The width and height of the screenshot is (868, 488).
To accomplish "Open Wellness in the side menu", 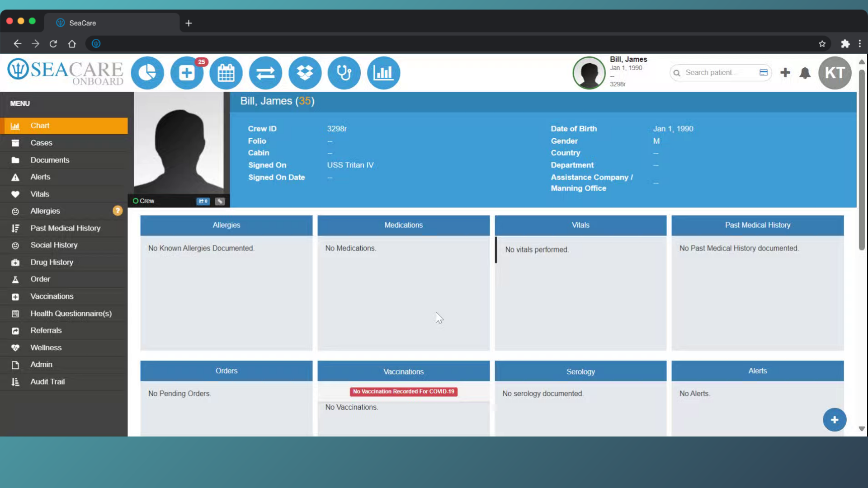I will 64,347.
